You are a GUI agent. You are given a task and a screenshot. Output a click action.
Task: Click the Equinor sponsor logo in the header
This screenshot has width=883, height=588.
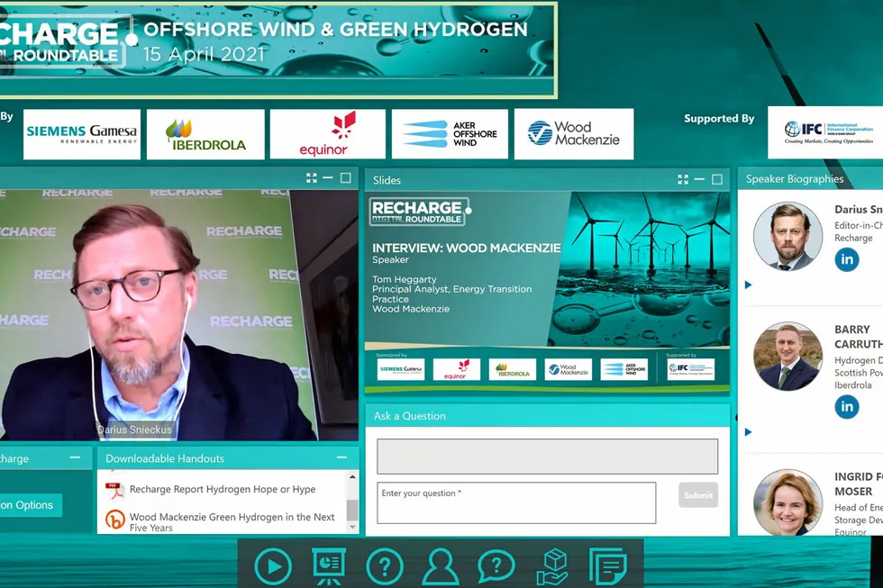click(328, 134)
